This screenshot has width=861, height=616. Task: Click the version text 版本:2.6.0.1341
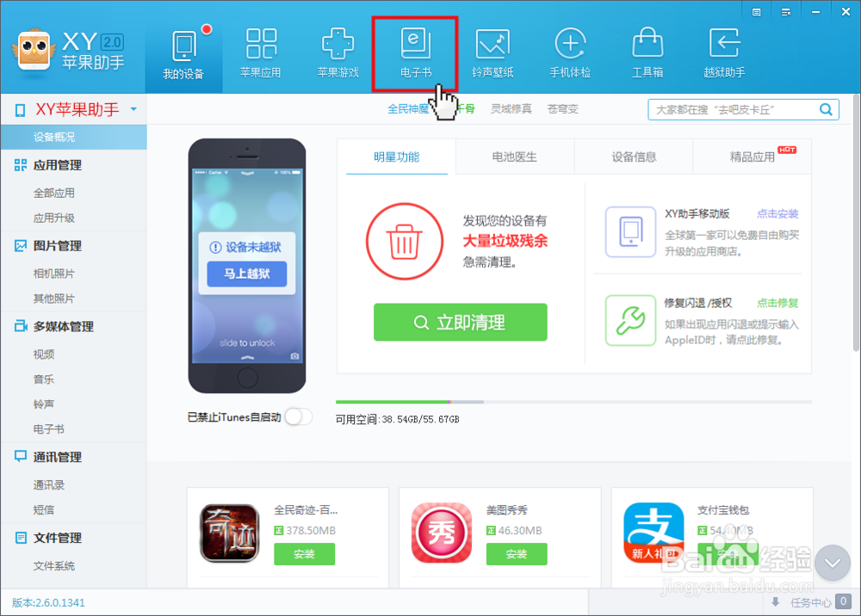[48, 603]
